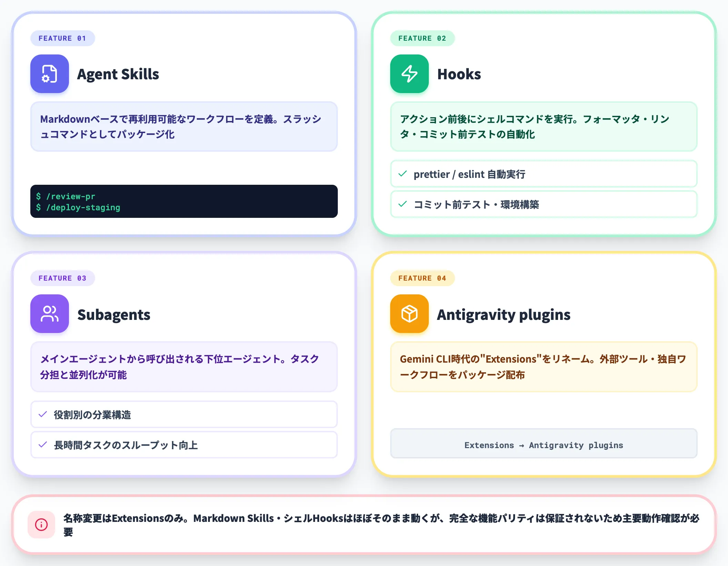Click the Subagents heading
The image size is (728, 566).
114,315
